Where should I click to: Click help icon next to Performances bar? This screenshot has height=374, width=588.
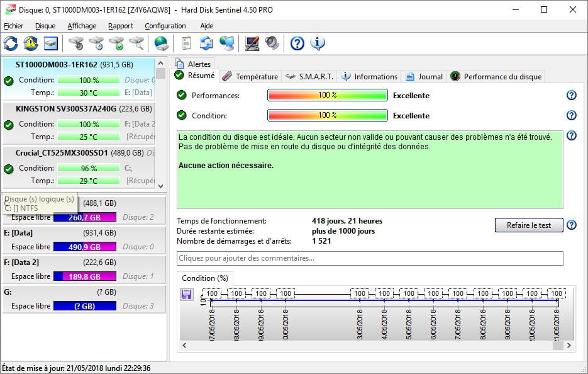(x=571, y=95)
